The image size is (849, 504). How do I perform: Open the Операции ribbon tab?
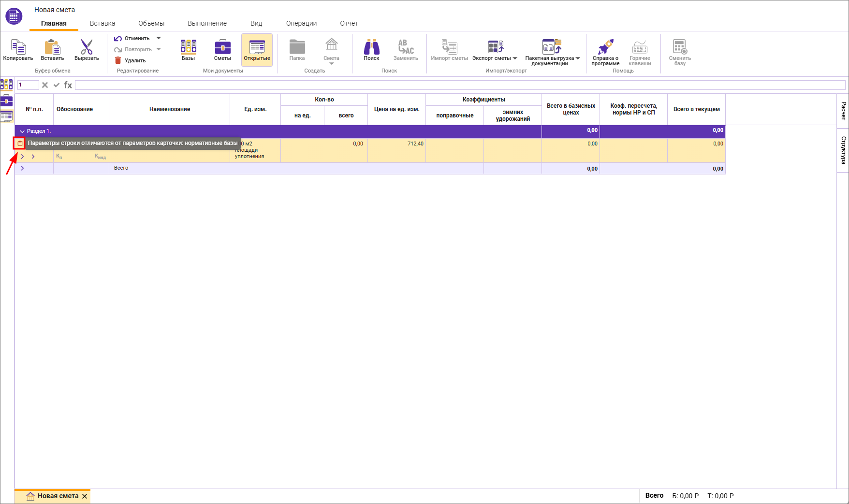[301, 23]
